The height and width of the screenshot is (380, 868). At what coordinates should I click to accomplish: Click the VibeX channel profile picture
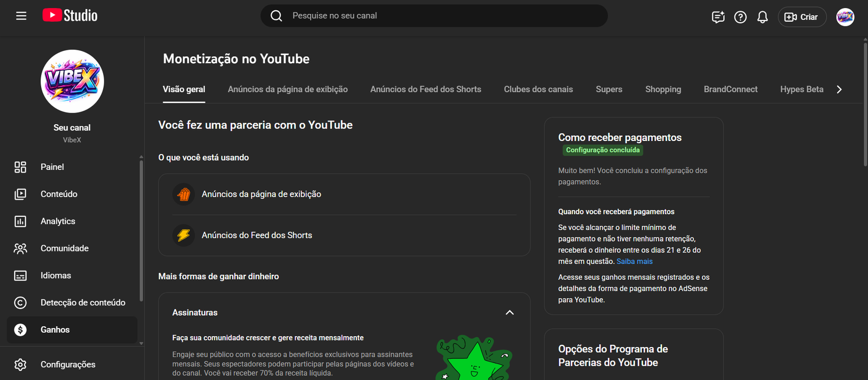(x=72, y=81)
